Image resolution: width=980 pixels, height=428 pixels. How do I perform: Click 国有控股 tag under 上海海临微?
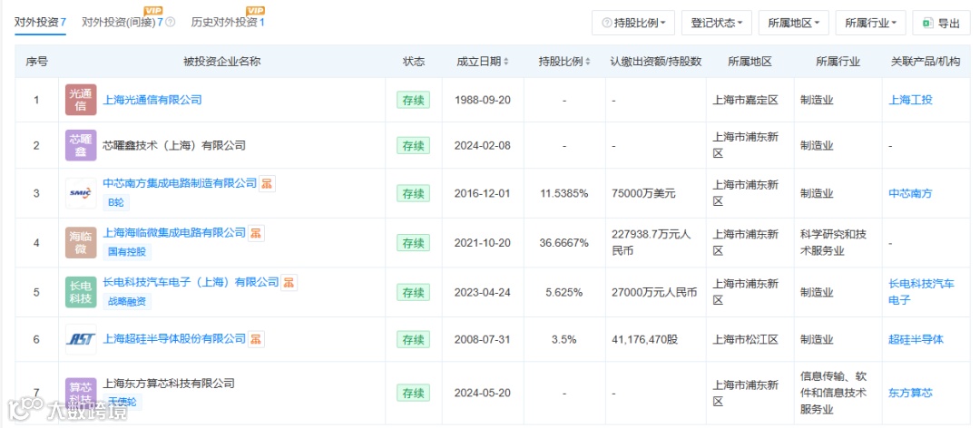(x=127, y=252)
